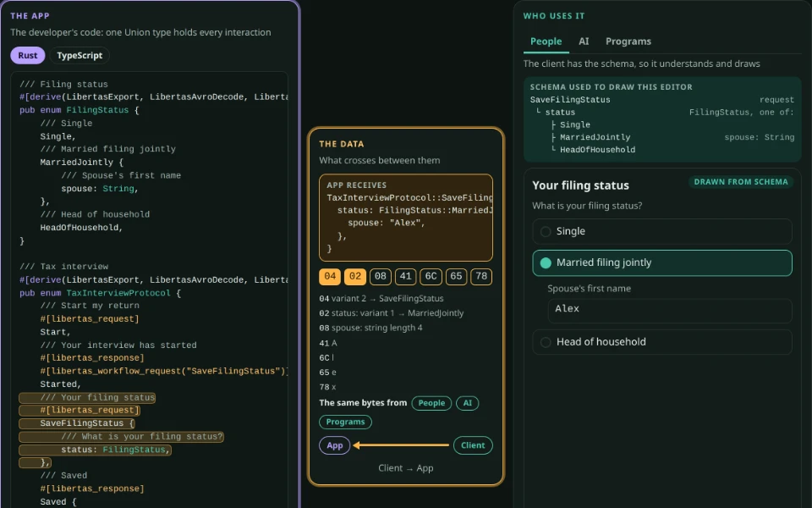Click the '02 status: variant 1 → MarriedJointly' line
812x508 pixels.
pyautogui.click(x=392, y=313)
